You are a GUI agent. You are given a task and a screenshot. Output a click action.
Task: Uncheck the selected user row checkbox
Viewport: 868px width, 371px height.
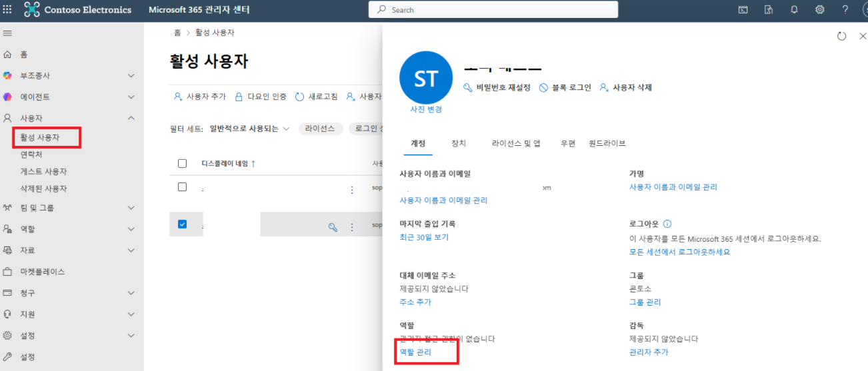coord(183,224)
